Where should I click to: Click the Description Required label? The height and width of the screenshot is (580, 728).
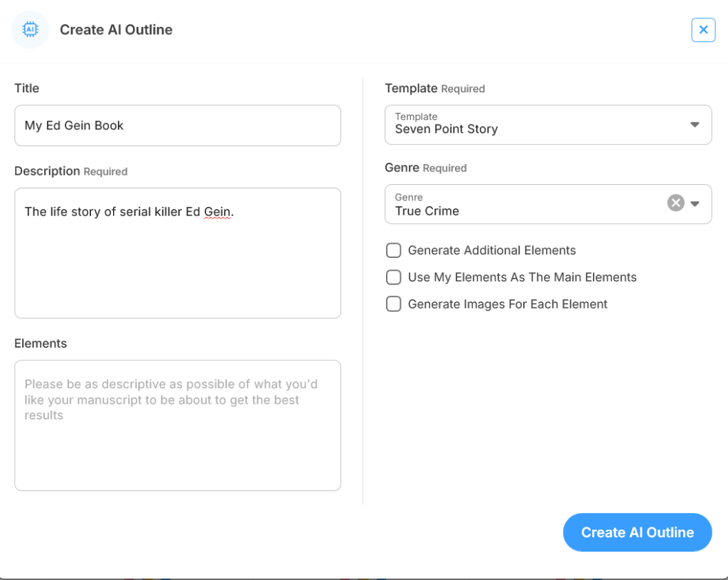[x=71, y=171]
